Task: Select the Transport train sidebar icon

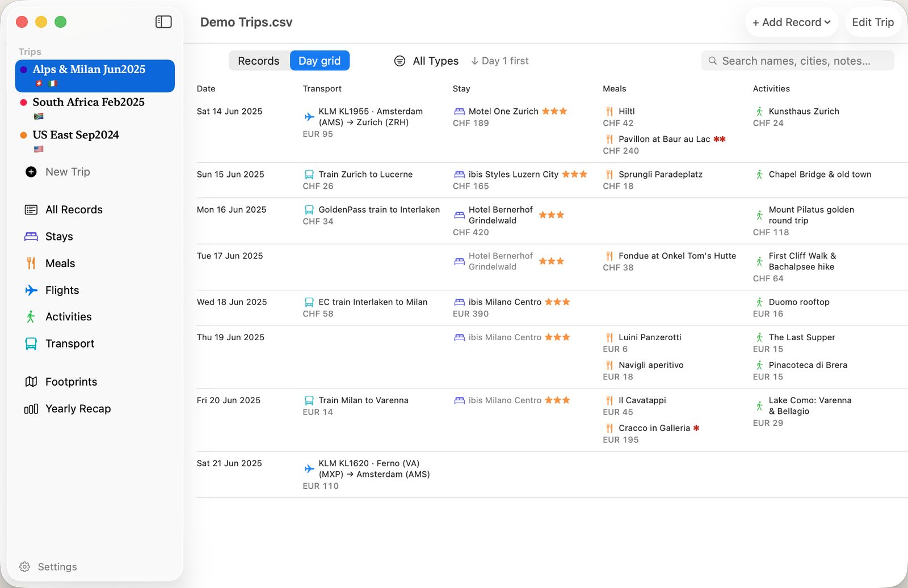Action: (x=31, y=344)
